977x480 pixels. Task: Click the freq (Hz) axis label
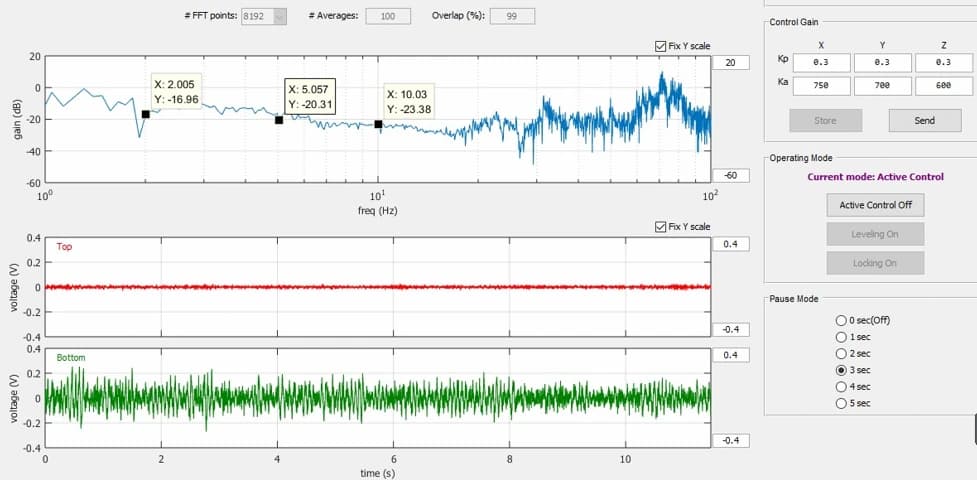click(x=378, y=211)
